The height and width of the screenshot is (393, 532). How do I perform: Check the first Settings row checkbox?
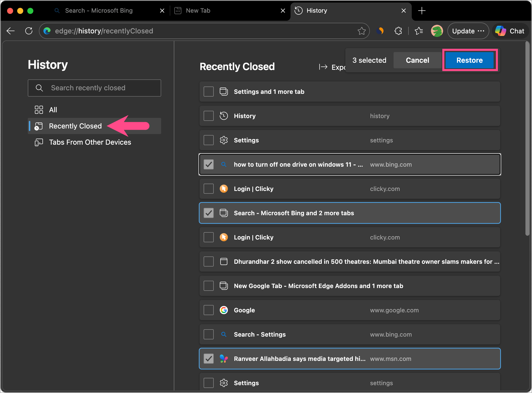click(x=209, y=140)
